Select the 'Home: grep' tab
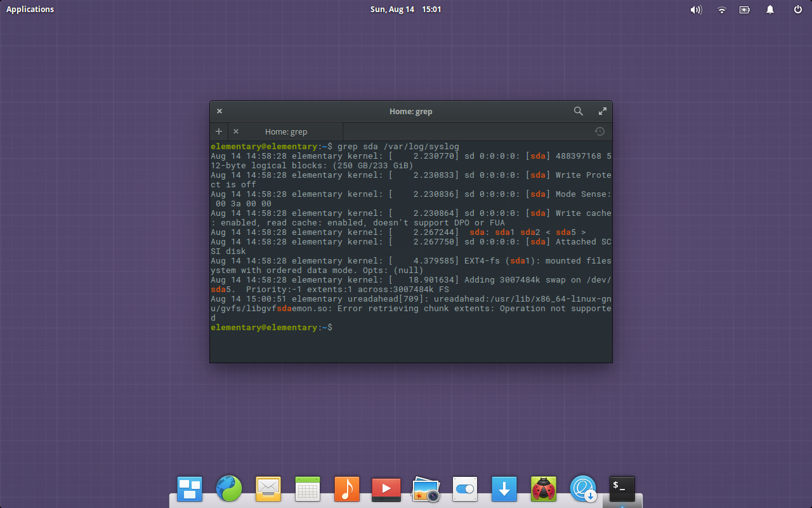812x508 pixels. pyautogui.click(x=285, y=131)
